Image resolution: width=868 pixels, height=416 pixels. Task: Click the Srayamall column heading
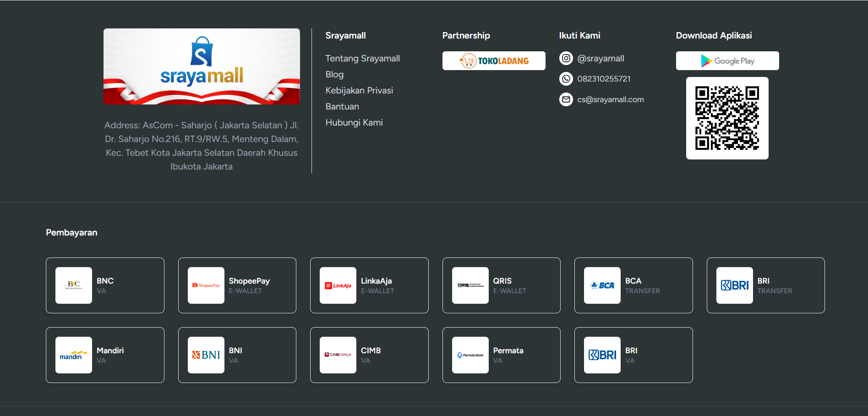(345, 36)
